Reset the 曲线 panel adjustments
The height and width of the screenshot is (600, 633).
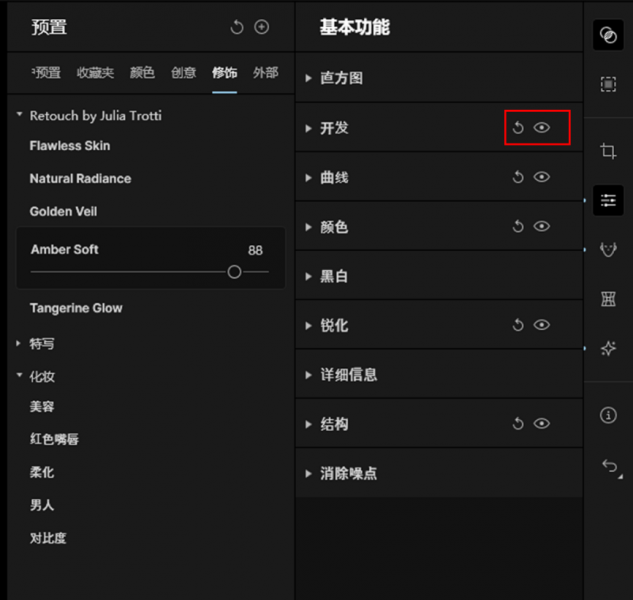tap(518, 177)
